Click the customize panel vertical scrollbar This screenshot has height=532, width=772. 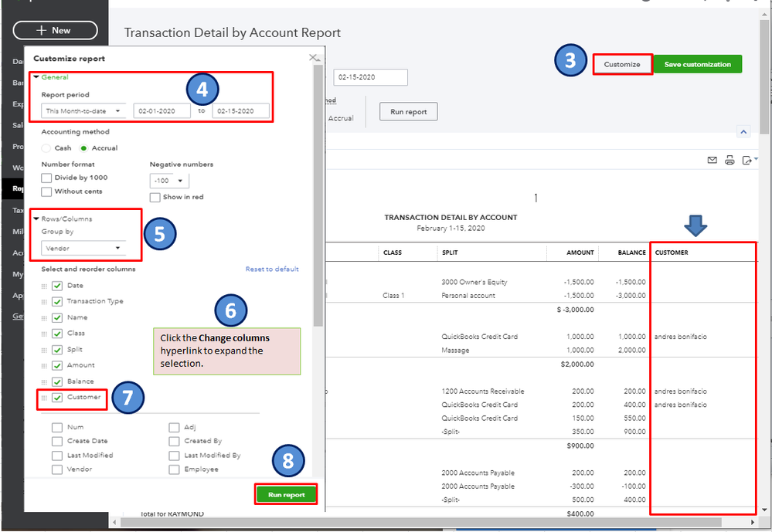[318, 196]
